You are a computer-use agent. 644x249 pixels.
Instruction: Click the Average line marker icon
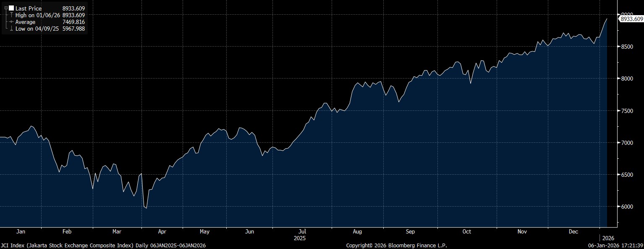tap(11, 22)
